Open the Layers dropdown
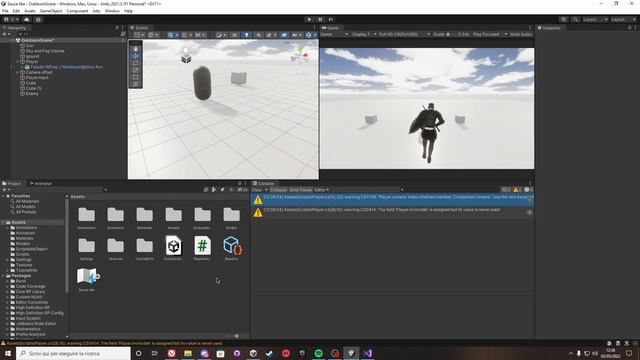The image size is (640, 360). [595, 19]
